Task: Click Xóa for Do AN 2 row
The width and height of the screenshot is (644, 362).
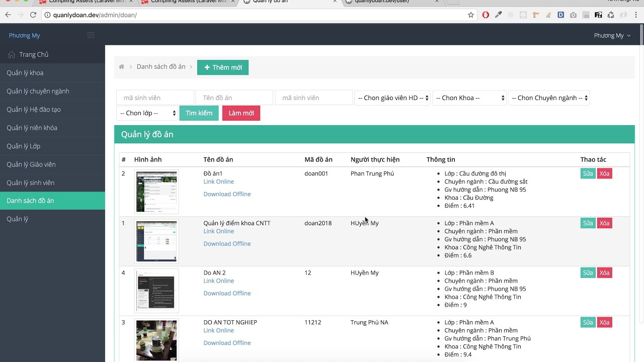Action: [x=604, y=273]
